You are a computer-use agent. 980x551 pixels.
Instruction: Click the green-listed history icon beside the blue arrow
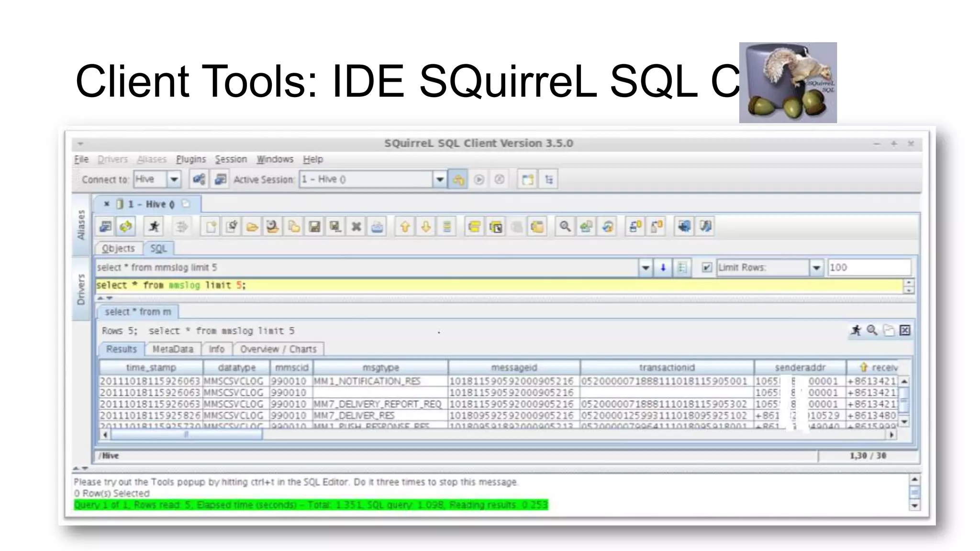pyautogui.click(x=682, y=267)
